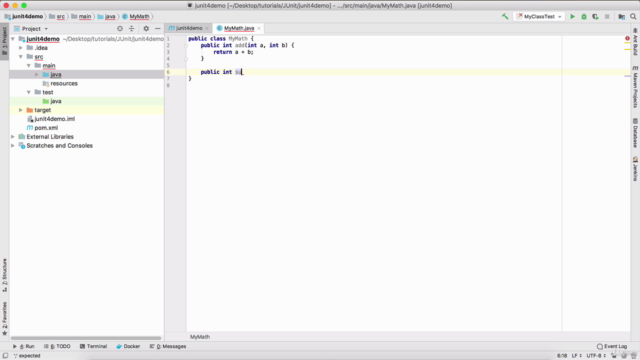640x360 pixels.
Task: Expand Scratches and Consoles node
Action: [x=13, y=146]
